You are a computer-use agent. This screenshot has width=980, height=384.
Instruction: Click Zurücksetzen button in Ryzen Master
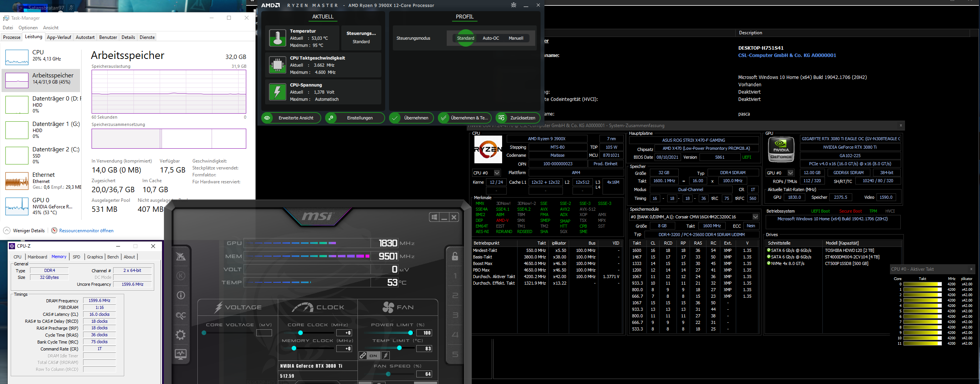pos(518,118)
